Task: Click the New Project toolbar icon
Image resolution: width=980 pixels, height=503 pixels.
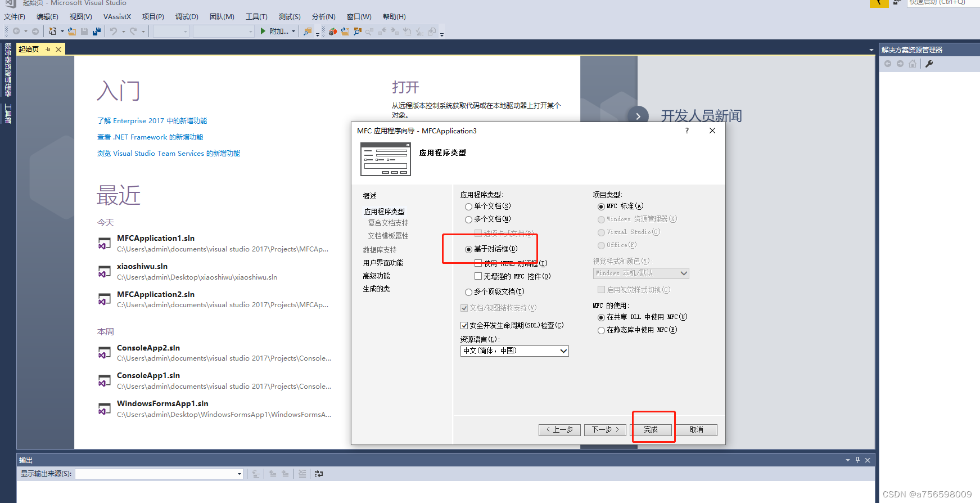Action: (x=52, y=32)
